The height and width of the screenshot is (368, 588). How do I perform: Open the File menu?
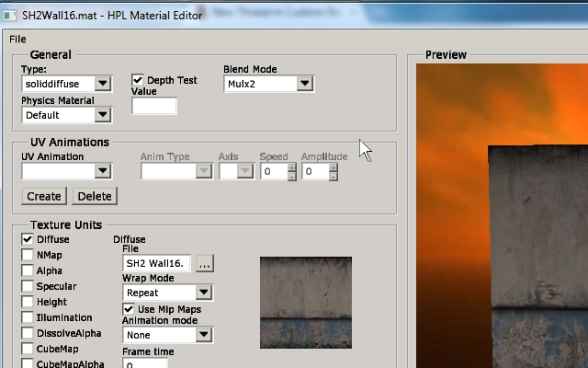click(17, 39)
